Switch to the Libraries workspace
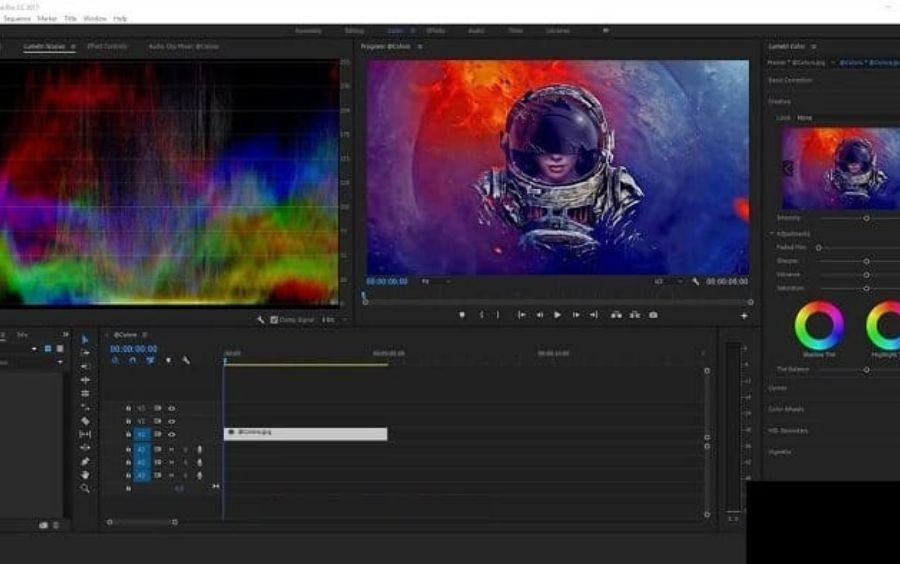Image resolution: width=900 pixels, height=564 pixels. pyautogui.click(x=558, y=30)
